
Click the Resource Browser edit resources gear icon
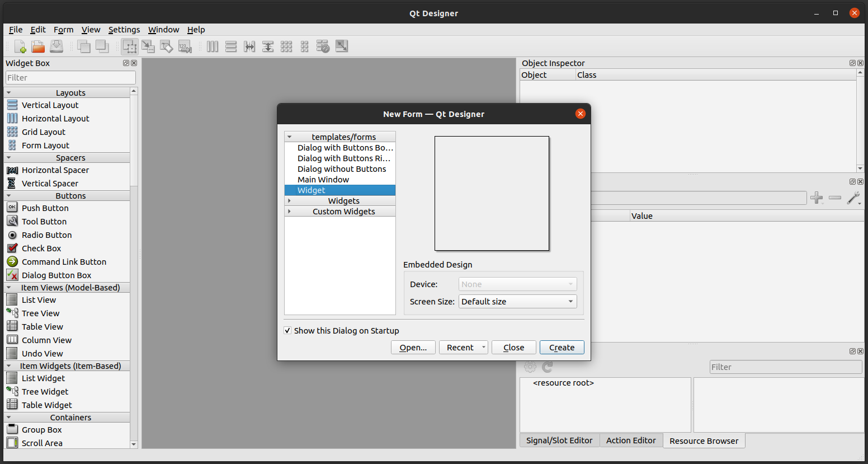click(530, 367)
